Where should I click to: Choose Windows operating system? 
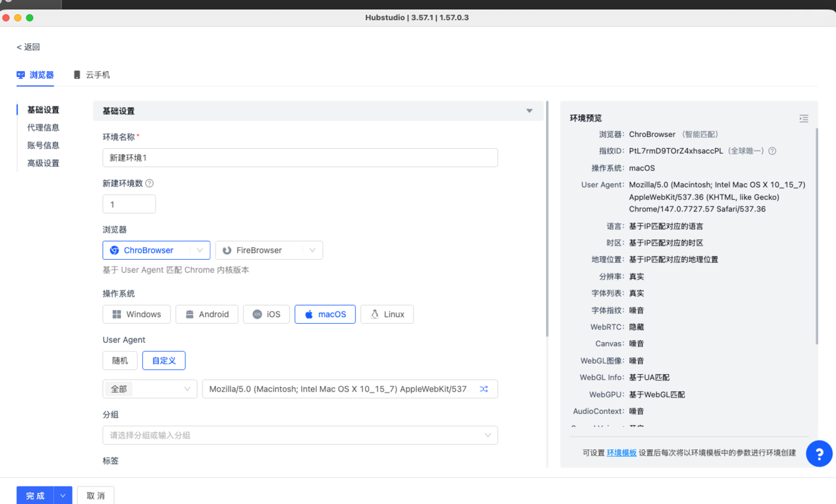point(137,314)
